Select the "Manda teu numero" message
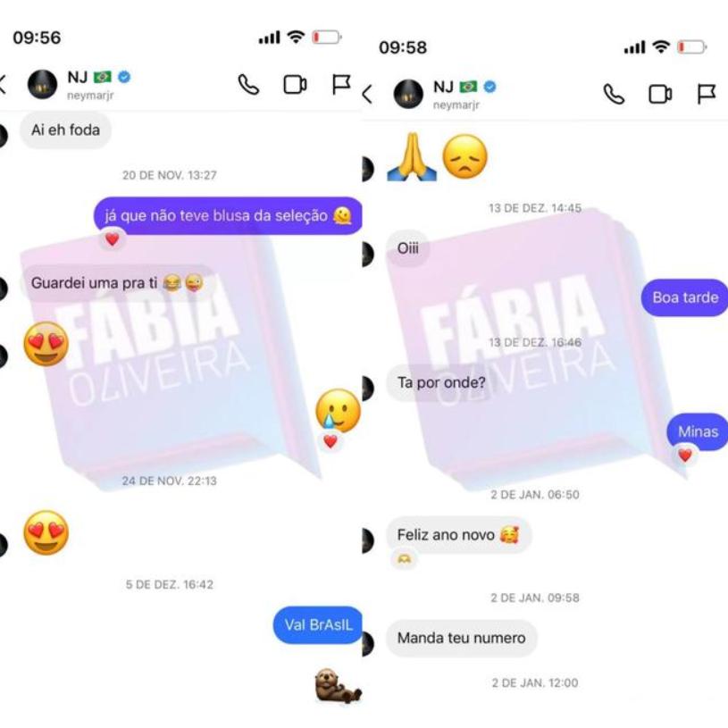The height and width of the screenshot is (728, 728). pos(462,638)
